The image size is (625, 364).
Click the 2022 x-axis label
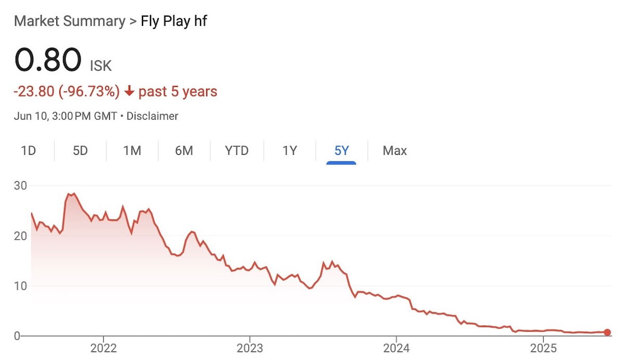(103, 347)
